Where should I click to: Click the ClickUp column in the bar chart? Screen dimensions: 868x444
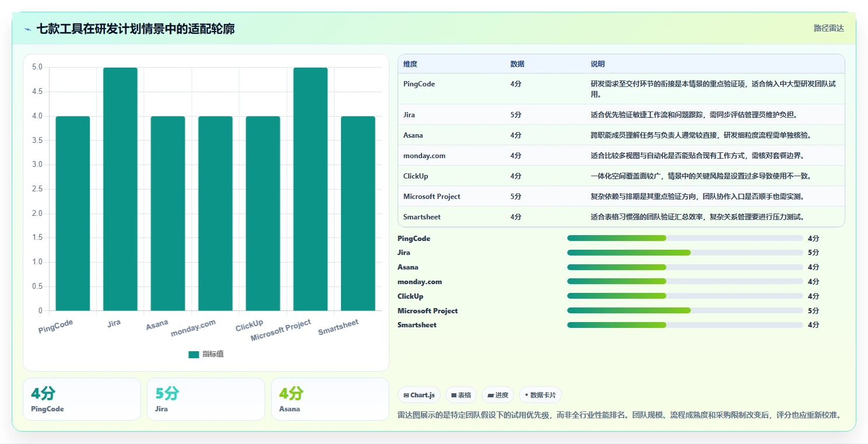click(263, 214)
